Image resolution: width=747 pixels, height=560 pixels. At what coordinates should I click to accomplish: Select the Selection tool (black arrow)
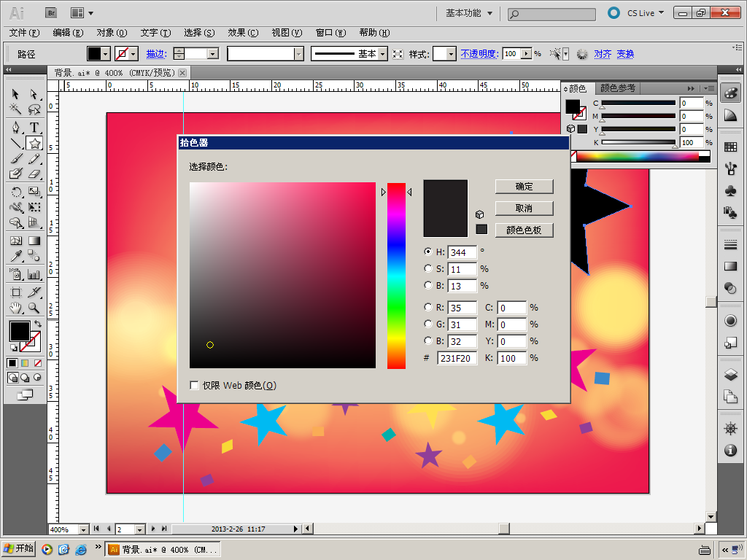pos(15,94)
